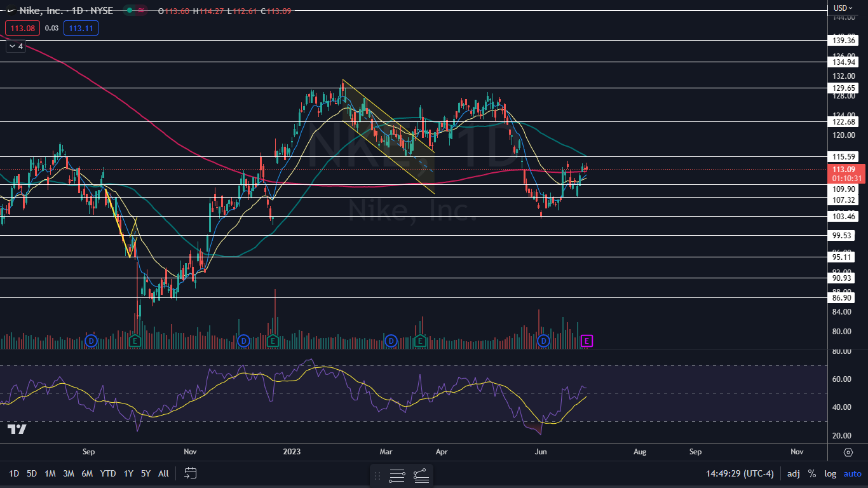The image size is (868, 488).
Task: Open chart settings gear icon
Action: (x=848, y=452)
